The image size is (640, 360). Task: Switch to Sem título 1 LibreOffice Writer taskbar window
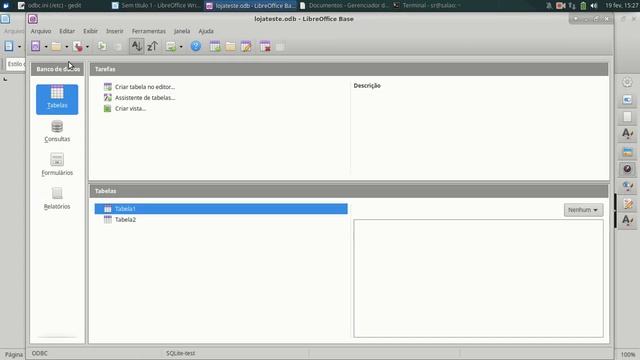pyautogui.click(x=156, y=5)
